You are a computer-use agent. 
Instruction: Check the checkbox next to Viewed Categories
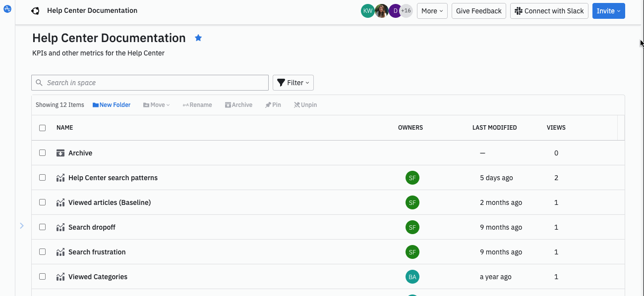42,276
